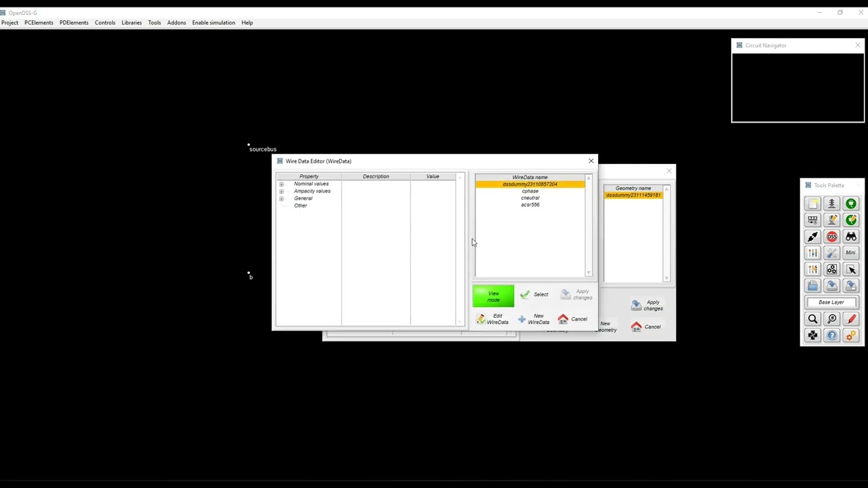Screen dimensions: 868x488
Task: Click the binoculars search icon
Action: coord(850,237)
